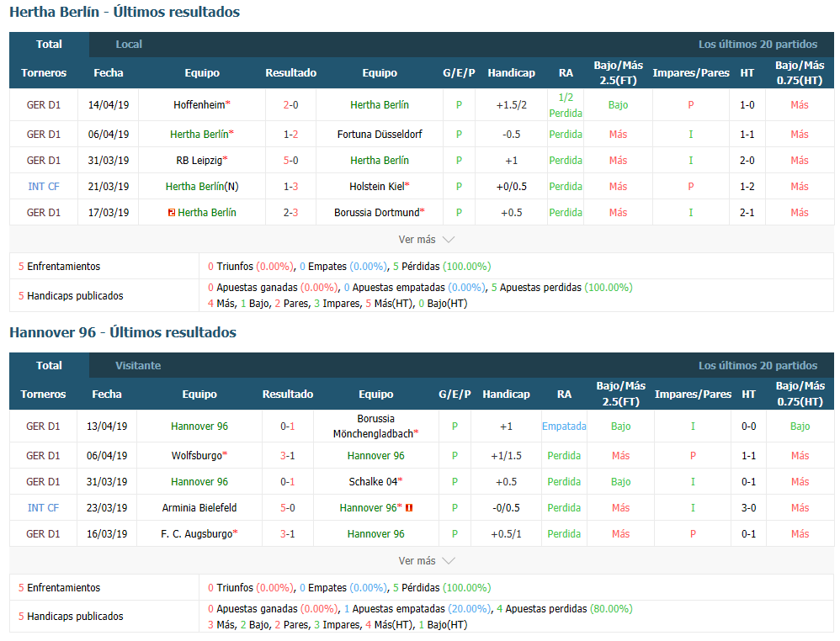
Task: Open the F. C. Augsburgo team link
Action: [x=197, y=534]
